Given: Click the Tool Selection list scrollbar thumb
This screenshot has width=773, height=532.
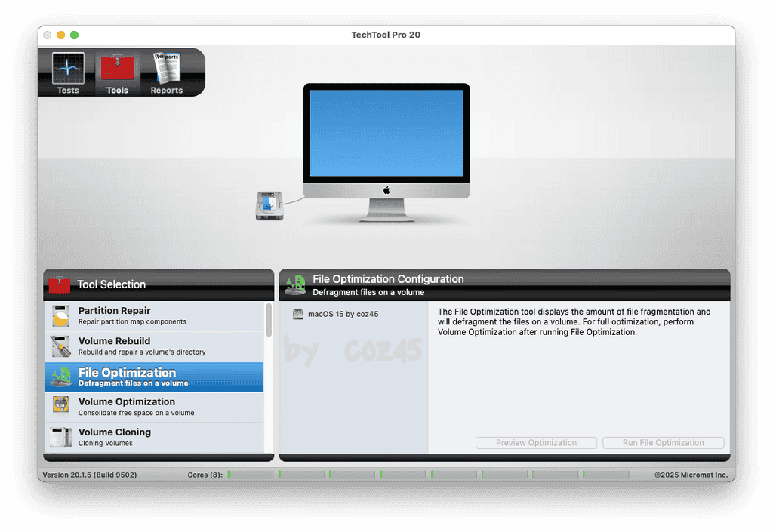Looking at the screenshot, I should pyautogui.click(x=269, y=320).
